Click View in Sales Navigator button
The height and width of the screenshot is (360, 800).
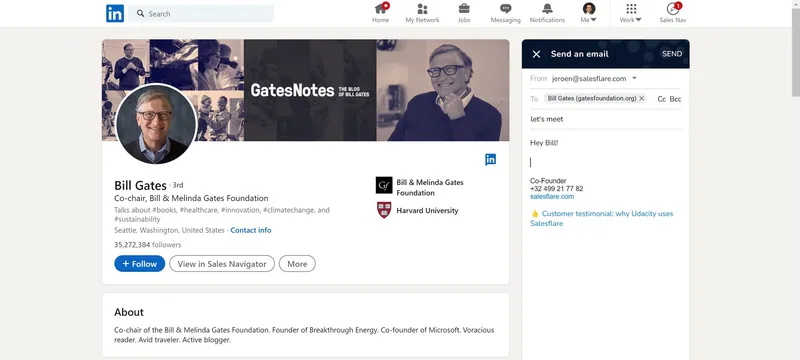(222, 264)
